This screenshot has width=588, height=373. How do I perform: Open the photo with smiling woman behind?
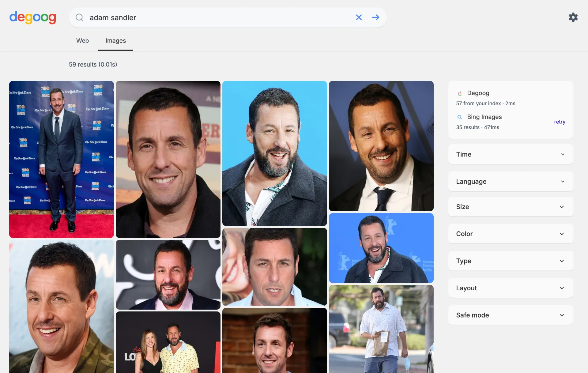click(275, 267)
